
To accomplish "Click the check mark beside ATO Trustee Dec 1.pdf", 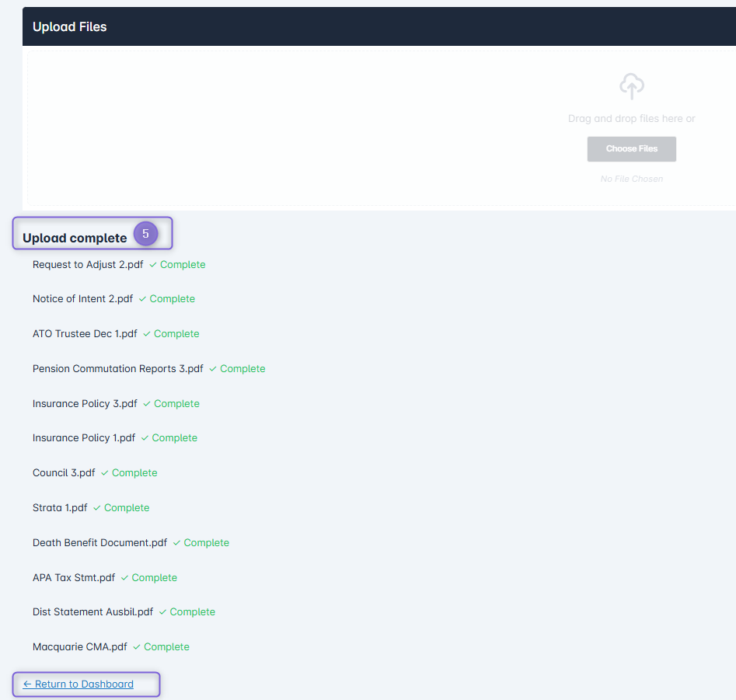I will tap(146, 334).
